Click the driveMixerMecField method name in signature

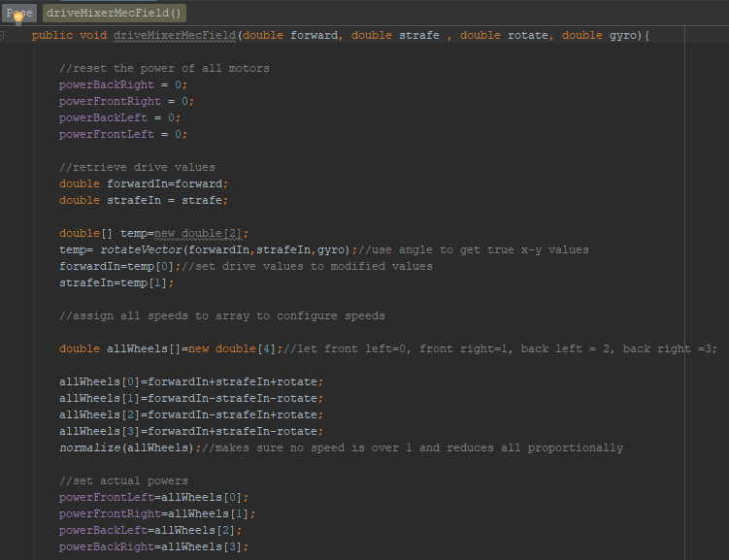tap(175, 35)
